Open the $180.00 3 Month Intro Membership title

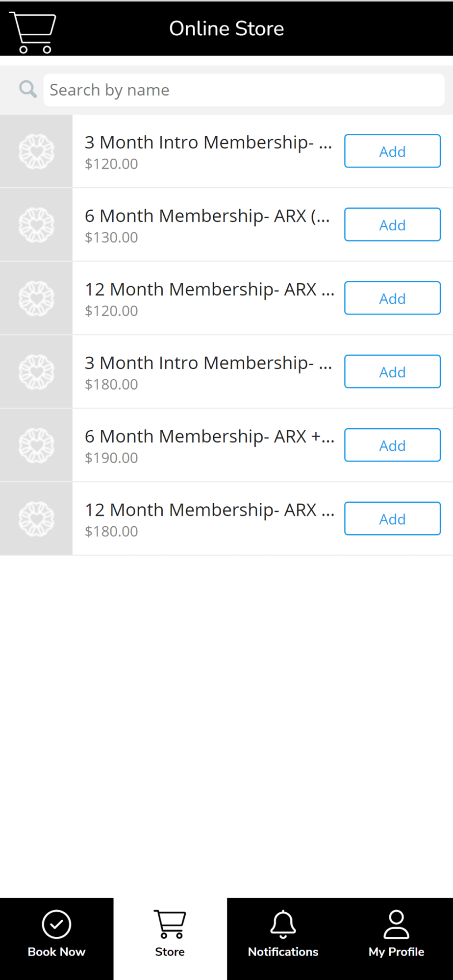pyautogui.click(x=208, y=363)
